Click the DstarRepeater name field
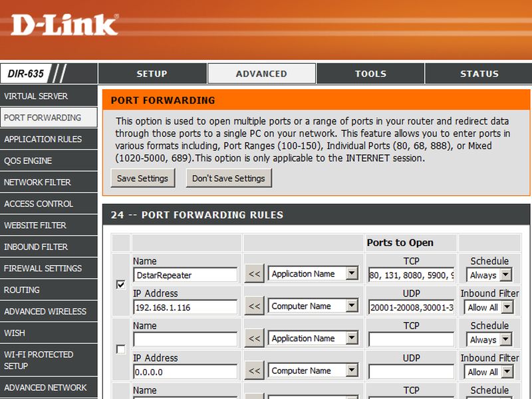This screenshot has height=399, width=532. point(186,275)
